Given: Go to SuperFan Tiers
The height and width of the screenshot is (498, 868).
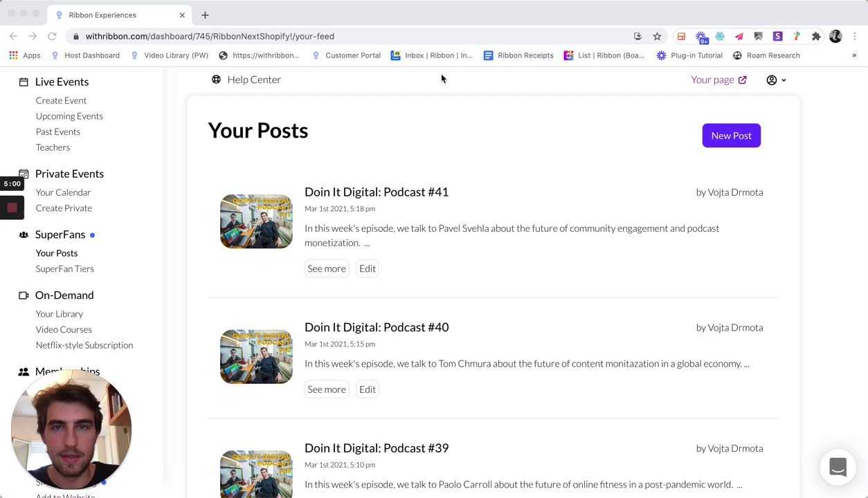Looking at the screenshot, I should 65,269.
